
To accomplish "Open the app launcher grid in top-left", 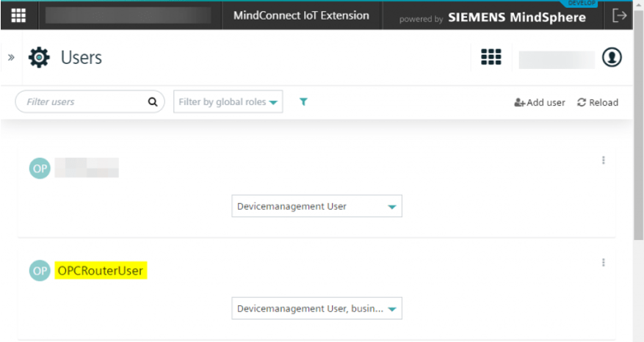I will click(18, 15).
